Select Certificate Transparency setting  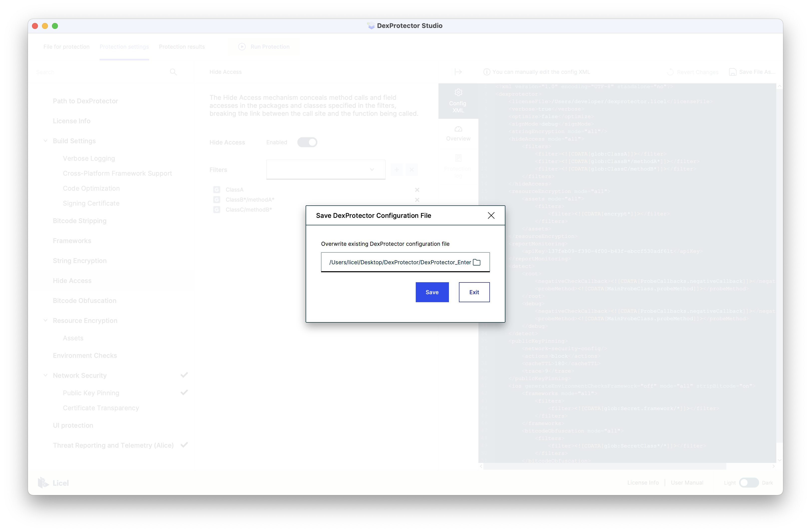pyautogui.click(x=101, y=408)
